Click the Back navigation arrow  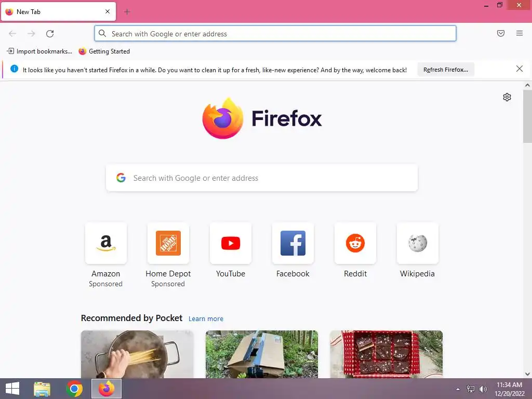[x=12, y=34]
